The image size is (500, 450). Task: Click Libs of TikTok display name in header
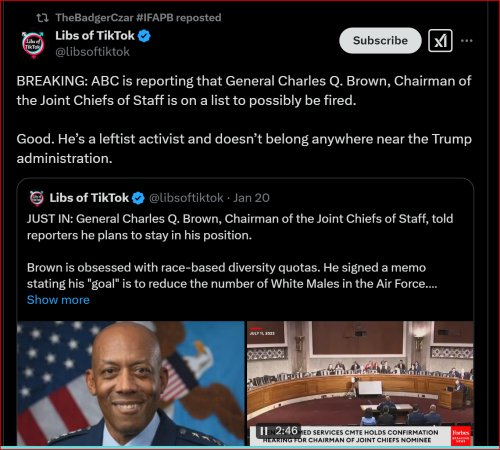(x=95, y=35)
